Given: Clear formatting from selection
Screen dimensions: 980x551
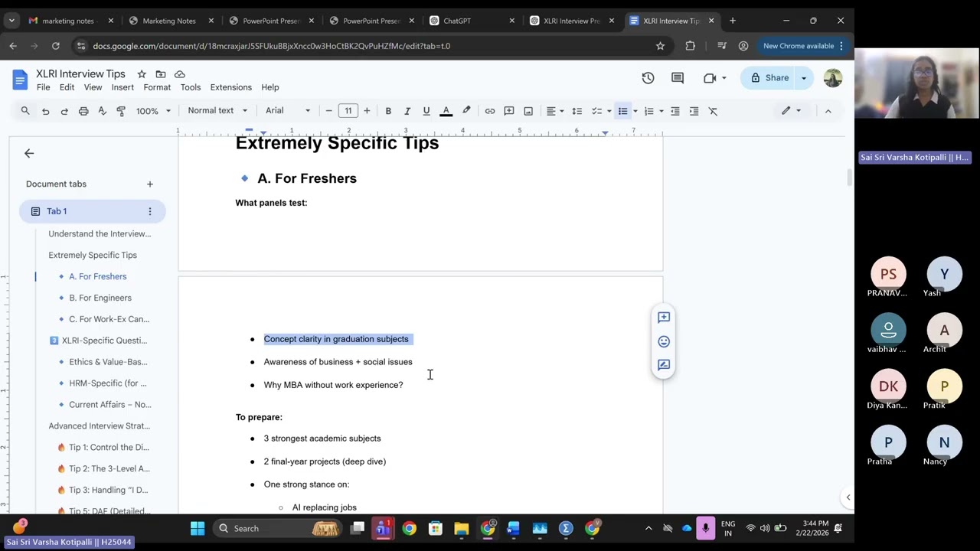Looking at the screenshot, I should point(713,111).
